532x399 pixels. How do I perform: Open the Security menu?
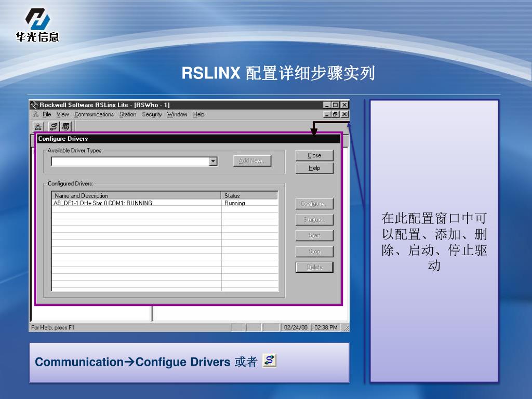[152, 114]
